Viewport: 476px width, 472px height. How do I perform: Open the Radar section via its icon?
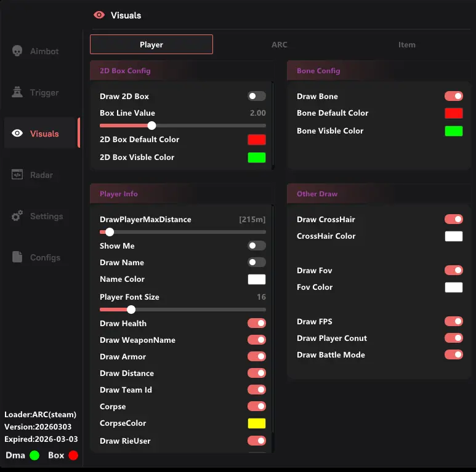point(17,175)
